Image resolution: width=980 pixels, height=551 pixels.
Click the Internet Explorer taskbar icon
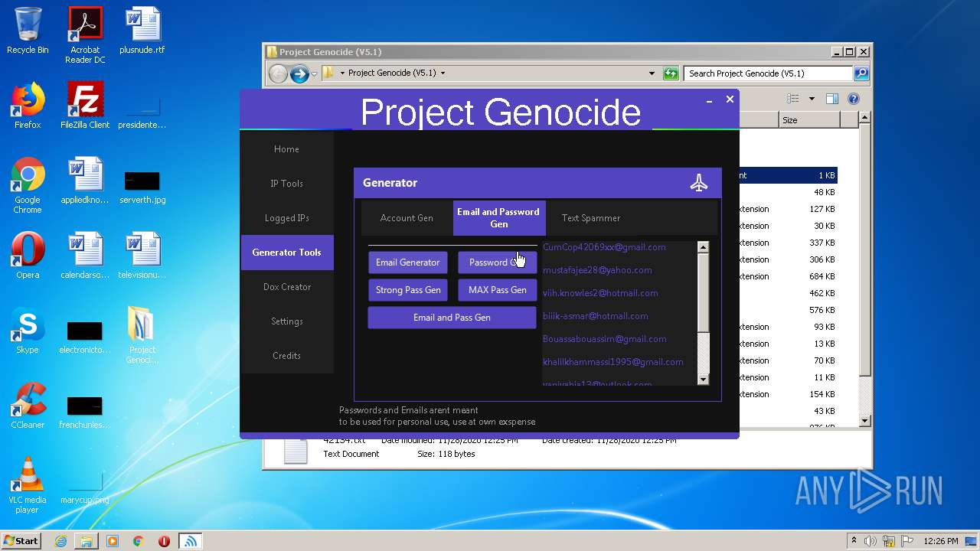pos(60,541)
